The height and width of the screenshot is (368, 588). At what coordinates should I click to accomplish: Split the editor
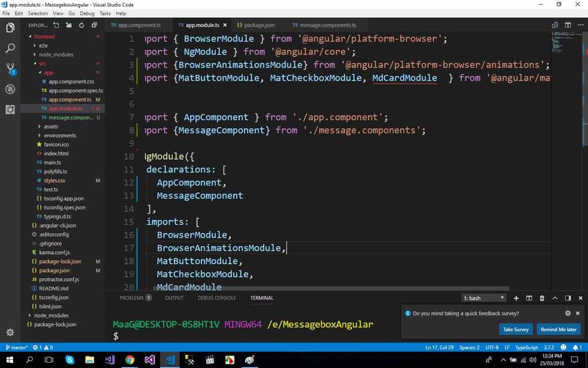[x=568, y=25]
